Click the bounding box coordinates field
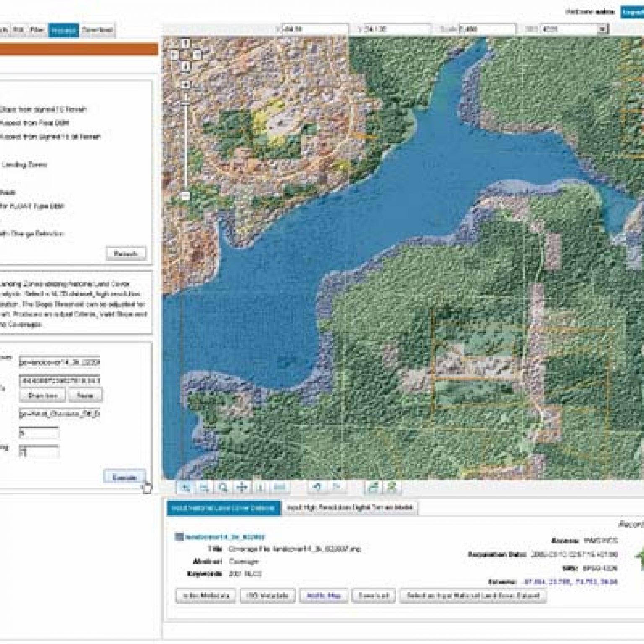This screenshot has height=644, width=644. pyautogui.click(x=60, y=380)
